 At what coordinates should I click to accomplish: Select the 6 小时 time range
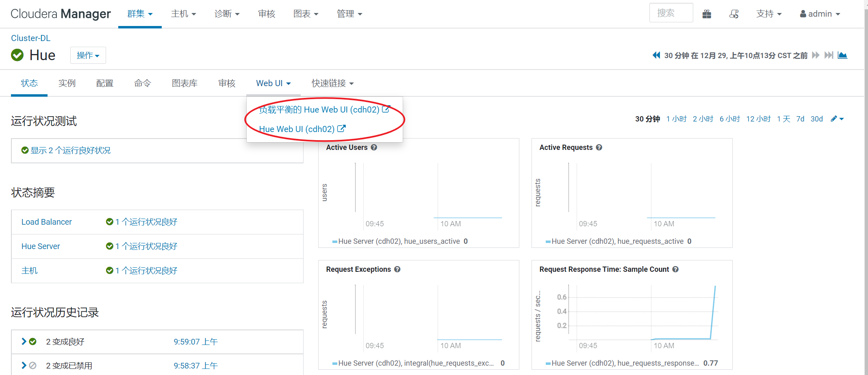pos(730,119)
